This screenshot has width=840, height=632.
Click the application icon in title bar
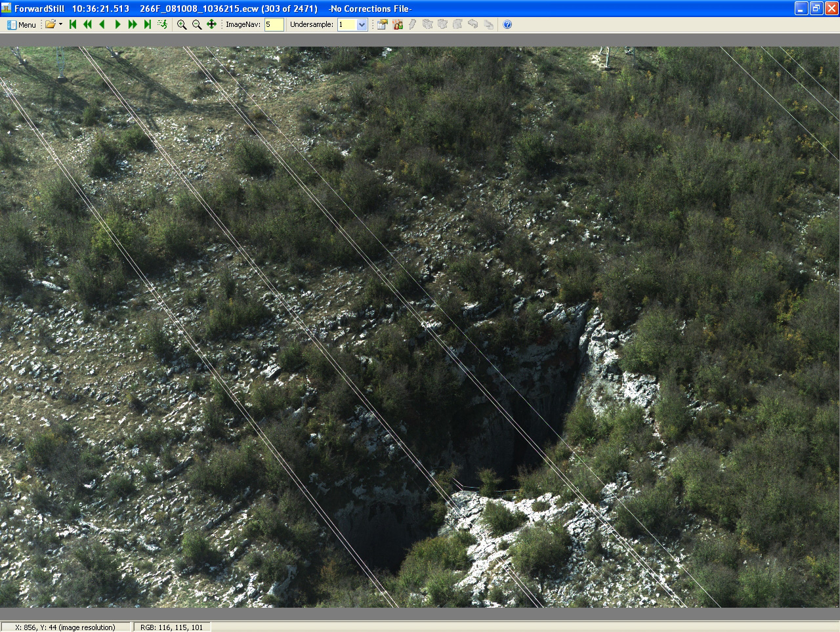click(7, 9)
